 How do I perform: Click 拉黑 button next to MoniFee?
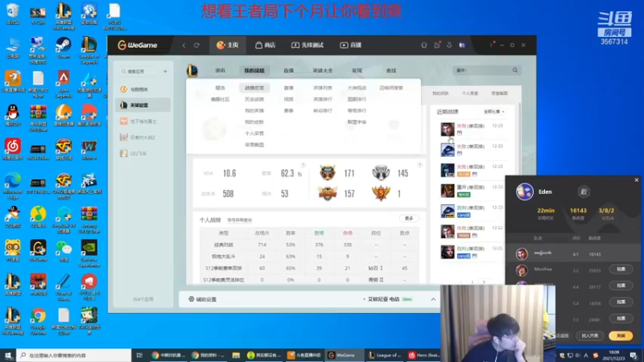[621, 269]
